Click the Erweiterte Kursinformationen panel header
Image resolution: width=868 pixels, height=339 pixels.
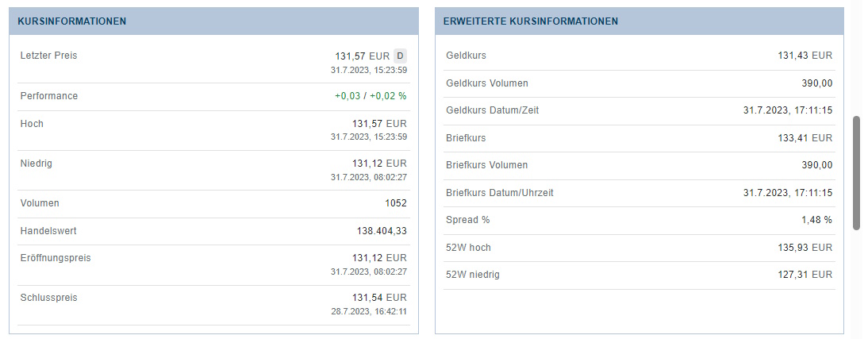(x=531, y=21)
